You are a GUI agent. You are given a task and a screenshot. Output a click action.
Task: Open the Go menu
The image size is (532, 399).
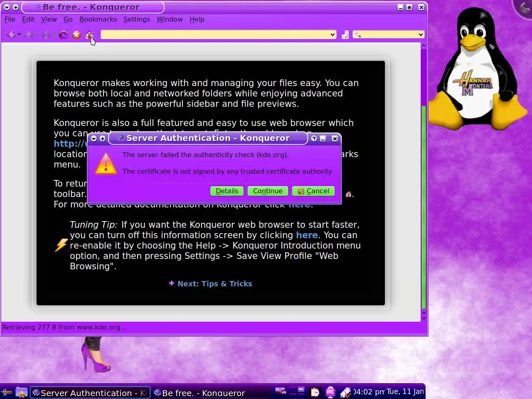coord(68,19)
